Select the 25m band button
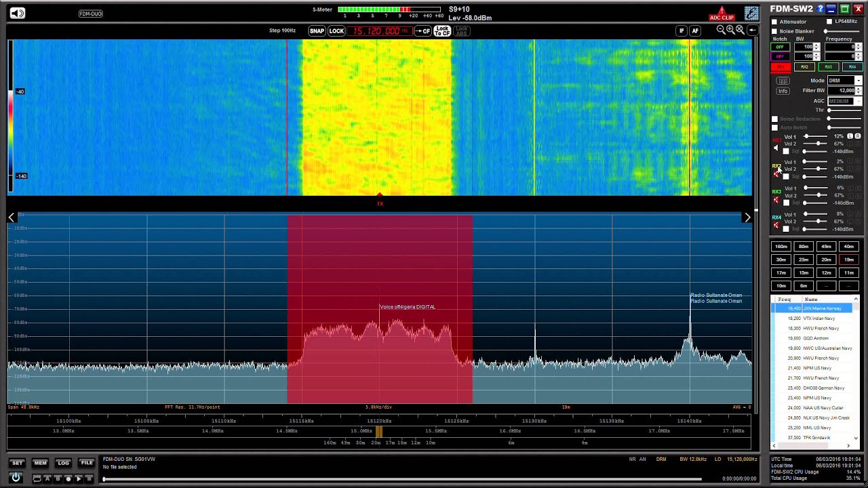This screenshot has height=488, width=868. pyautogui.click(x=804, y=260)
